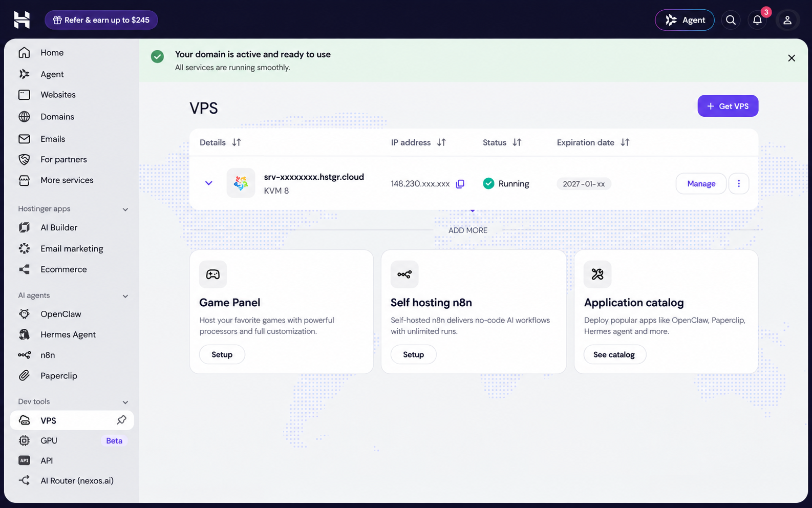Click the More services store icon
The height and width of the screenshot is (508, 812).
(x=24, y=180)
